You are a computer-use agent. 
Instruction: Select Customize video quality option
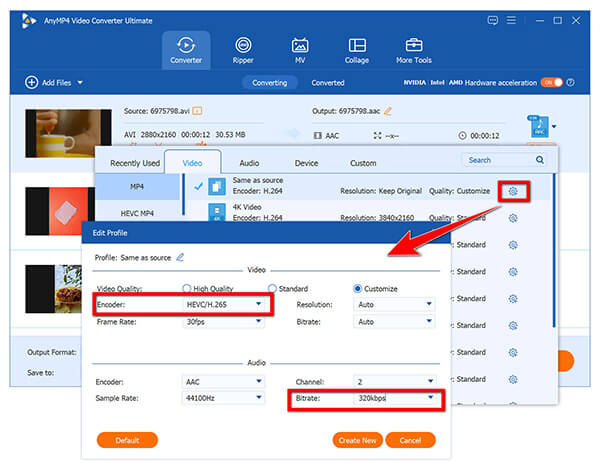[357, 288]
